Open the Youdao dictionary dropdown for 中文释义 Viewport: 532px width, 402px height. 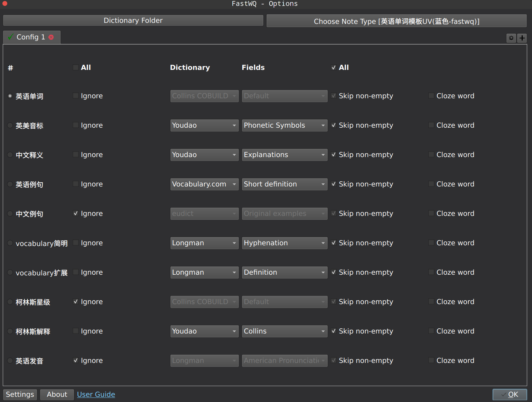coord(204,155)
